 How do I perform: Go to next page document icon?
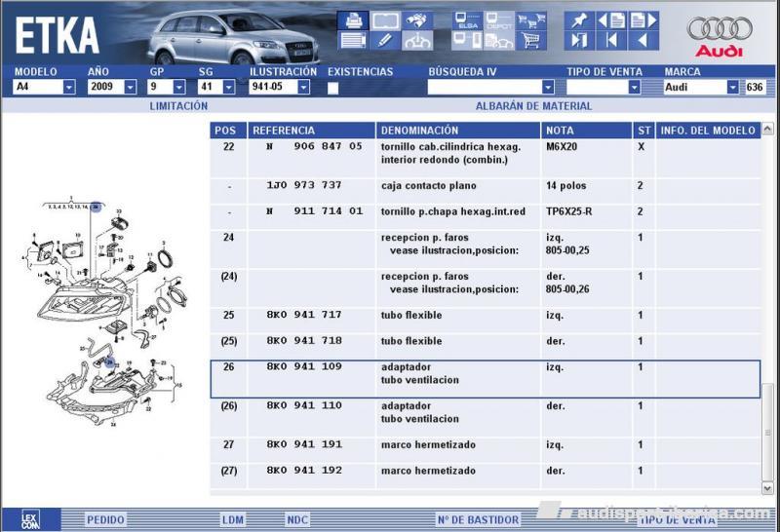tap(643, 20)
